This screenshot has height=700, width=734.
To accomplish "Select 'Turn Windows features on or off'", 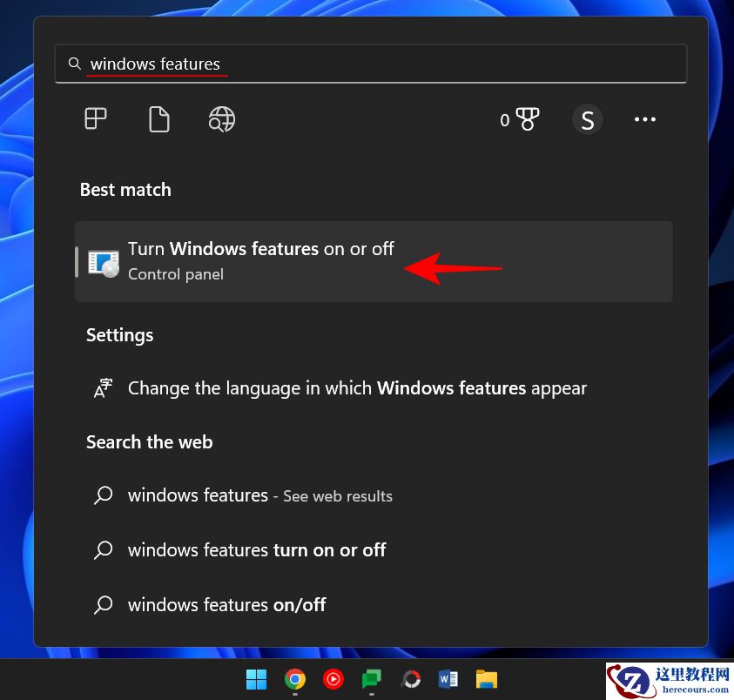I will [x=261, y=249].
